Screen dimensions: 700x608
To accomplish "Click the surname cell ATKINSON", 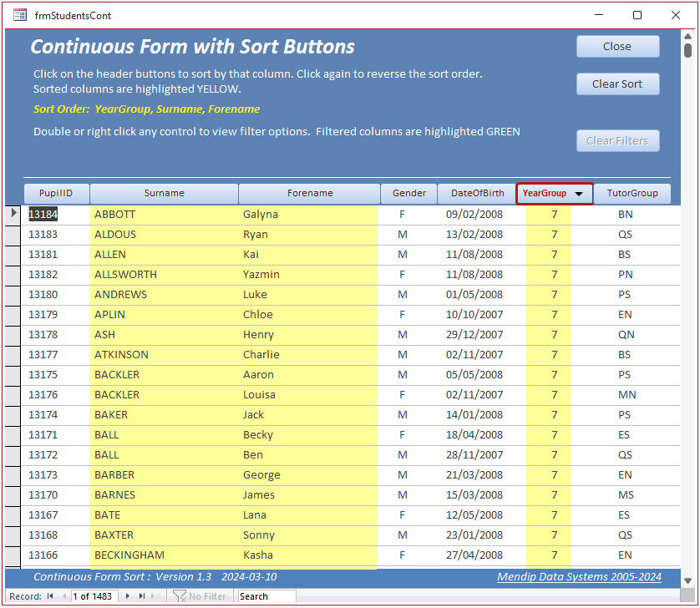I will tap(164, 355).
